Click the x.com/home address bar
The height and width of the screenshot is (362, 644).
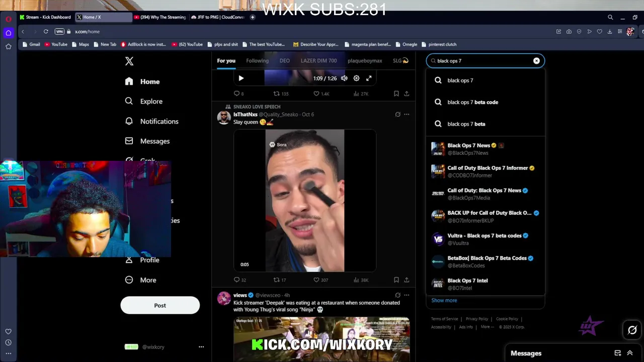coord(87,32)
